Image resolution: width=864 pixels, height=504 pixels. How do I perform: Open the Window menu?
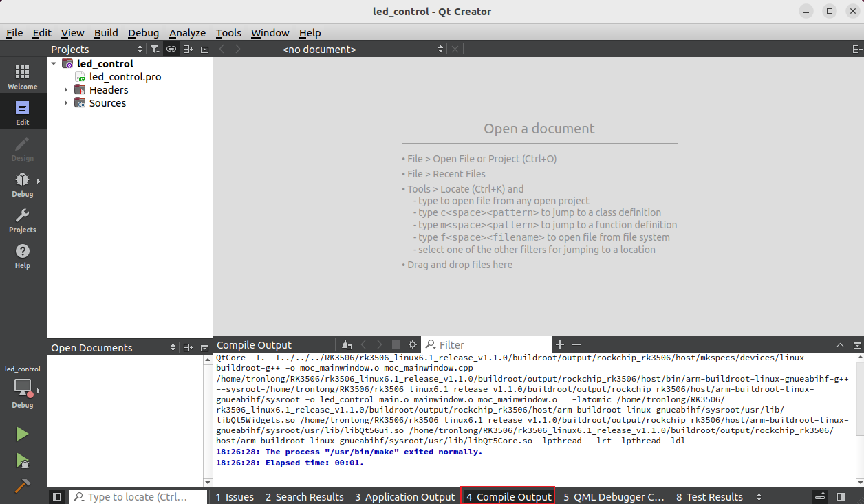tap(270, 33)
